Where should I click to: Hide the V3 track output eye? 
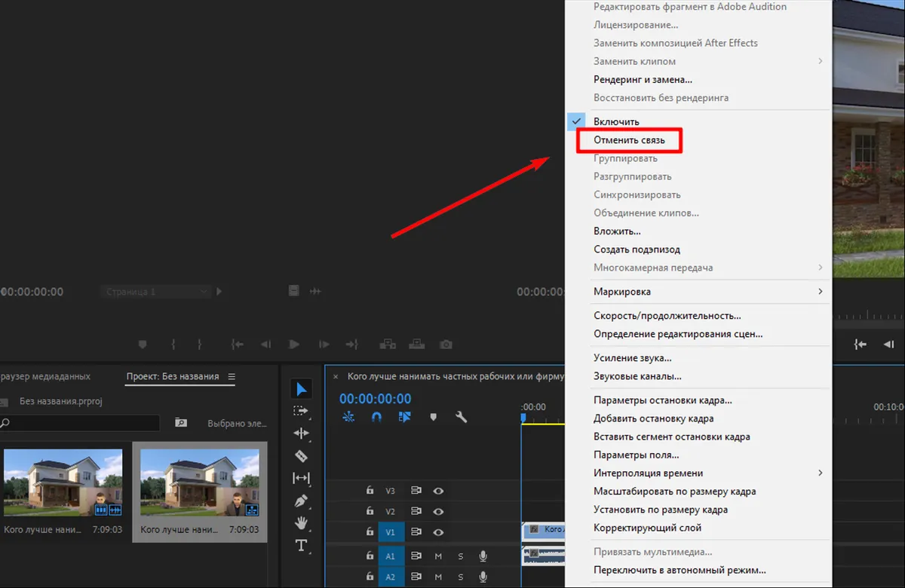point(438,491)
